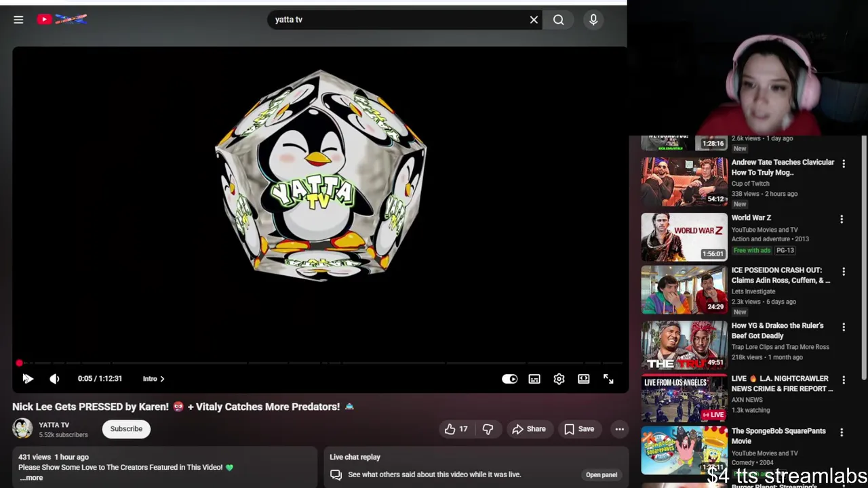Like the video
Viewport: 868px width, 488px height.
(456, 429)
